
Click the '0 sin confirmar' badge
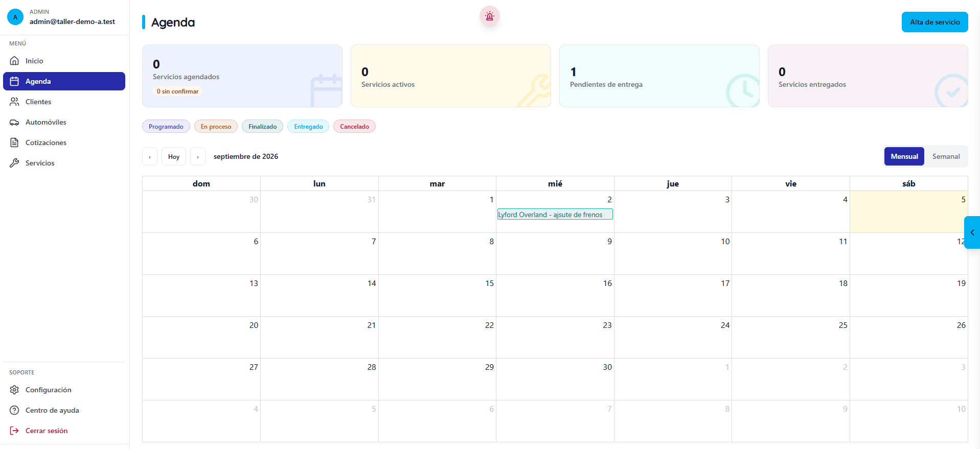pos(177,91)
